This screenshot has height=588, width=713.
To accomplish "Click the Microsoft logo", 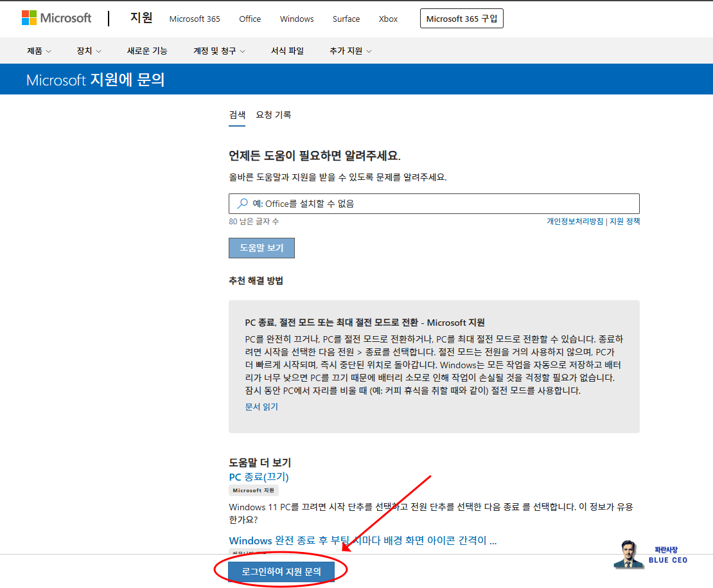I will tap(57, 18).
